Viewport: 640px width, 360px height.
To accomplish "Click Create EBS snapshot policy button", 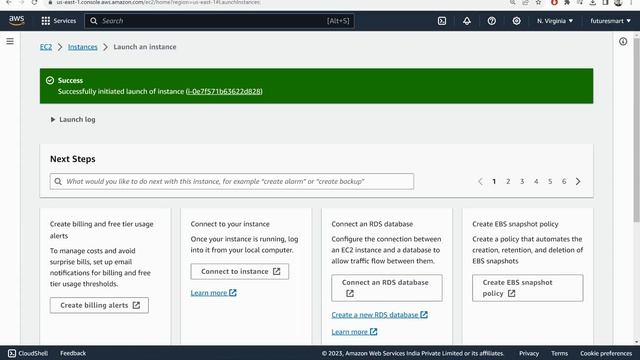I will coord(527,288).
